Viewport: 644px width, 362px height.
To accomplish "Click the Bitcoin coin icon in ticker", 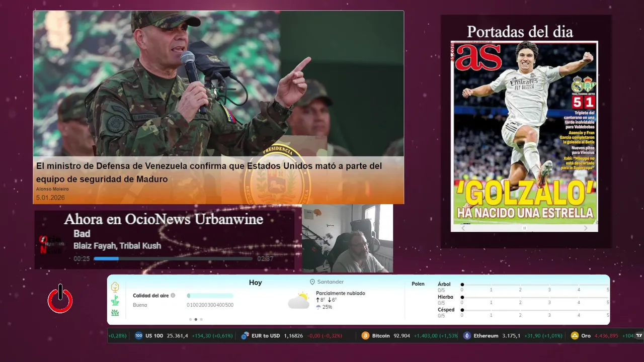I will pyautogui.click(x=366, y=335).
